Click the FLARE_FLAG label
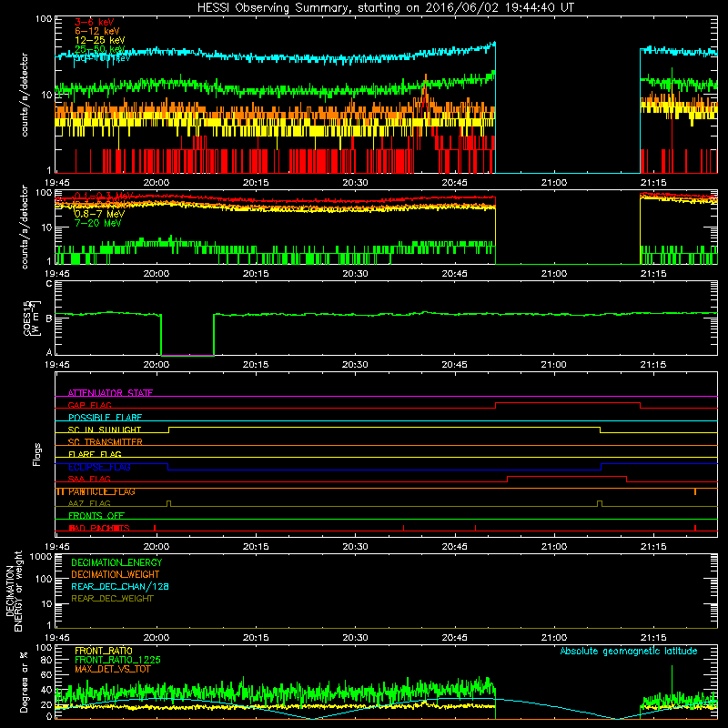 (95, 454)
